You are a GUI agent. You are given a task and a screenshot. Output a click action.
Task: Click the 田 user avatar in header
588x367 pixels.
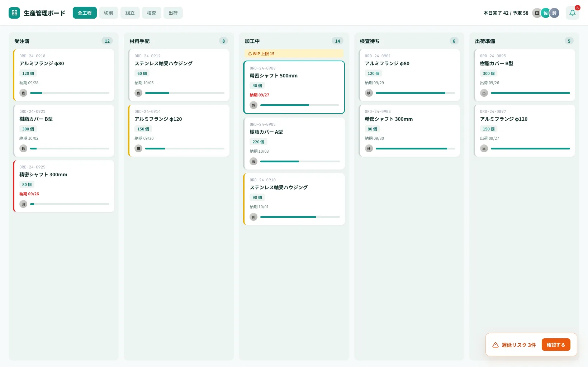(537, 13)
